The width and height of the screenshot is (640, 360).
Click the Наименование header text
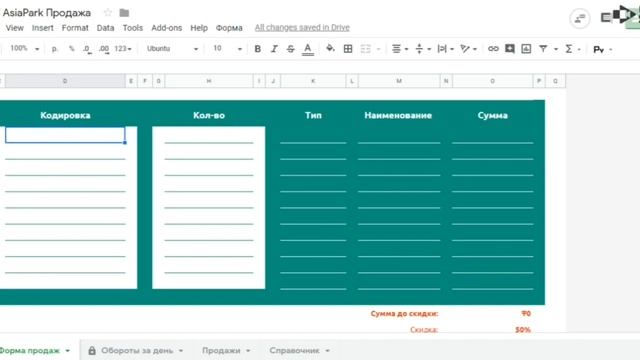tap(398, 116)
